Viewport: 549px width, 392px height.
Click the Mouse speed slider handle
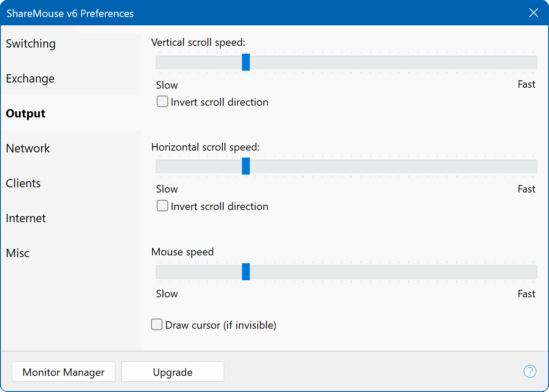coord(246,272)
